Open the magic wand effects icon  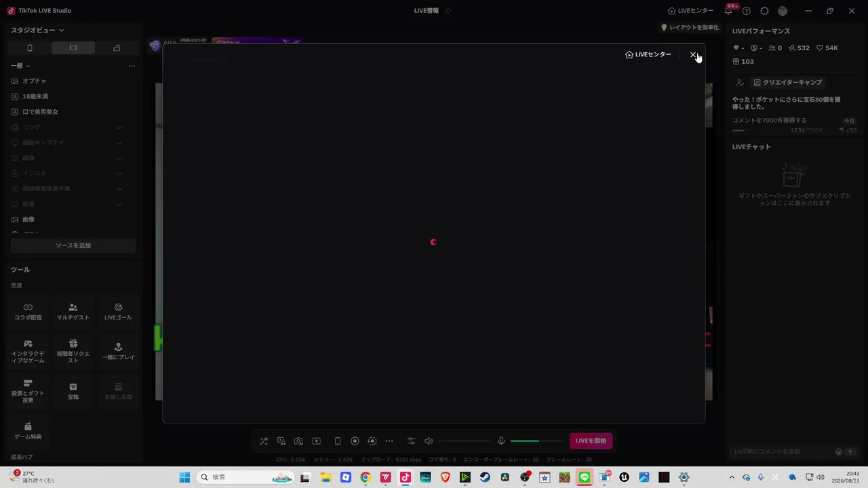pos(264,441)
